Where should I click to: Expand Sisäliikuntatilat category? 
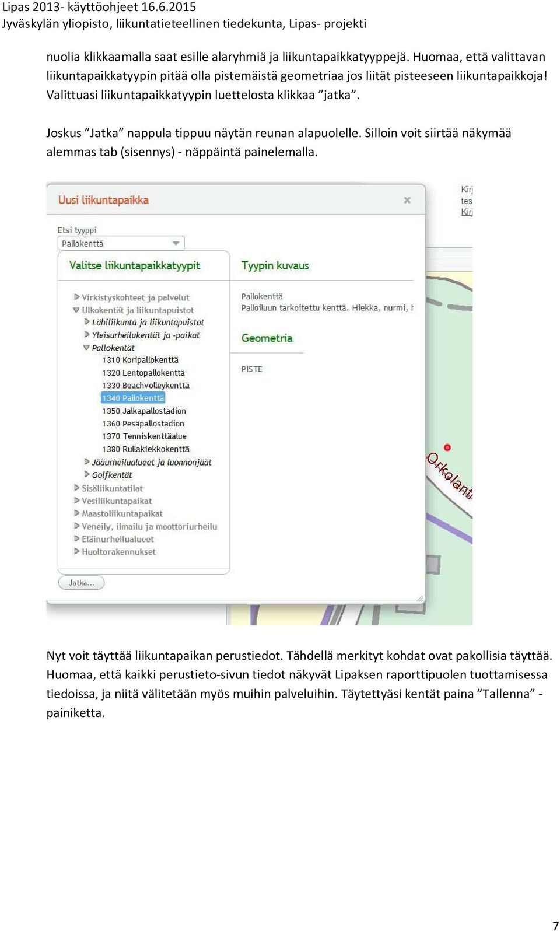tap(77, 488)
